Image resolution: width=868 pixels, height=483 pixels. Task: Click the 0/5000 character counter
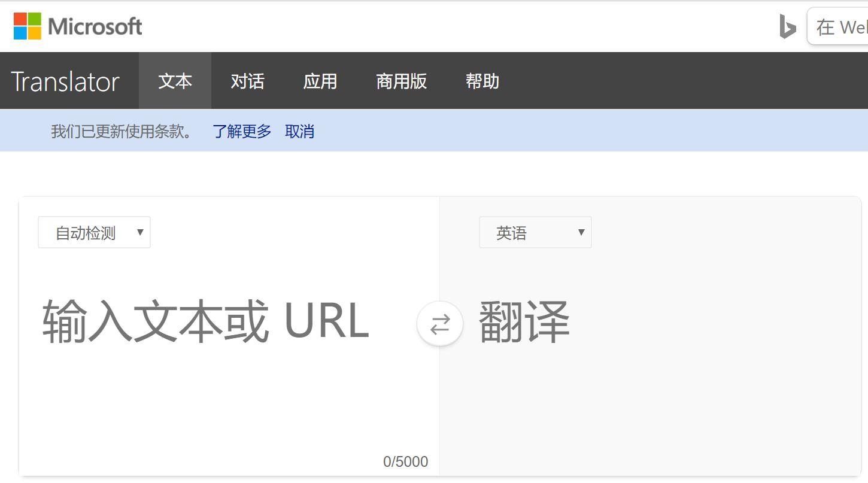coord(406,461)
